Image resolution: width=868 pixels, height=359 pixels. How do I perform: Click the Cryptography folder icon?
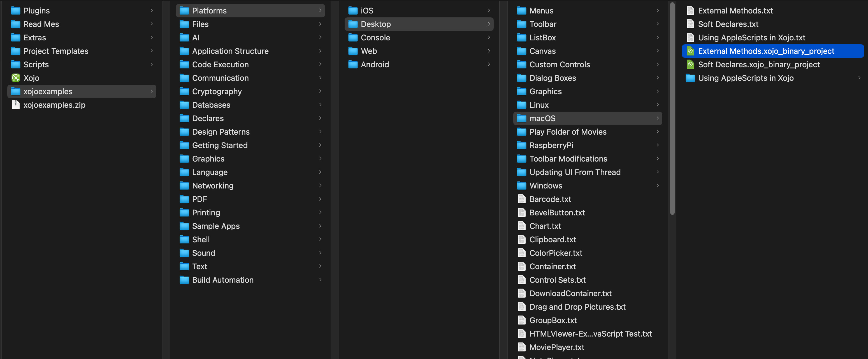(x=184, y=91)
